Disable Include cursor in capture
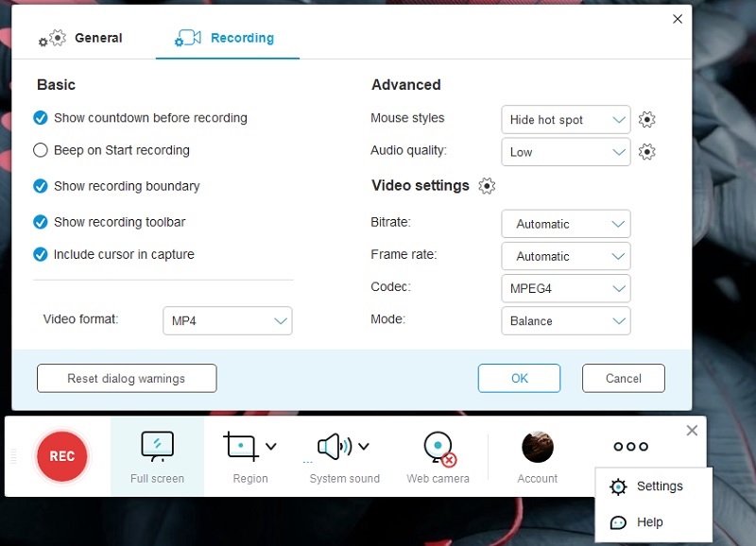Viewport: 756px width, 546px height. point(40,254)
